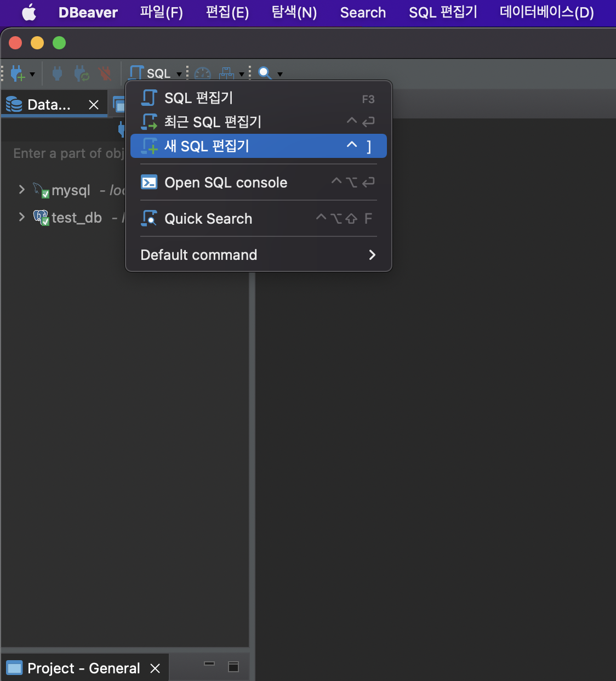Click the Quick Search script icon
616x681 pixels.
[149, 218]
